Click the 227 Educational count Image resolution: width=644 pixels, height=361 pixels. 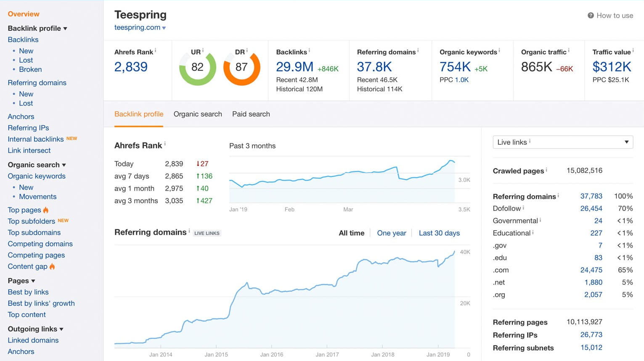596,233
